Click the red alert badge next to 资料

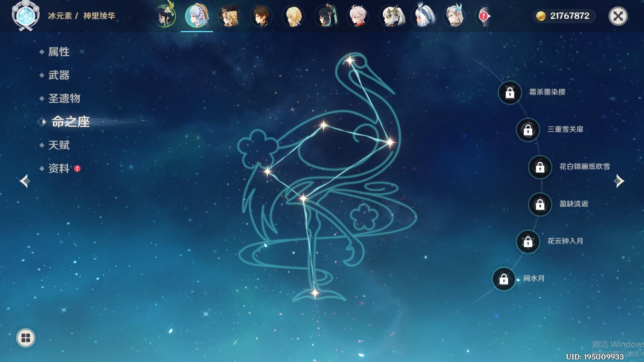coord(77,169)
